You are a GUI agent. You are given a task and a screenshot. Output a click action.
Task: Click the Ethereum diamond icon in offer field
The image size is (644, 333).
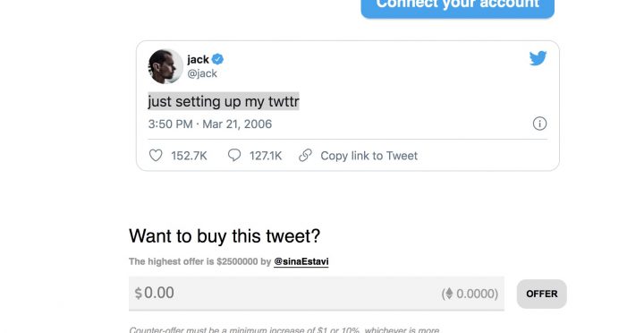[449, 293]
